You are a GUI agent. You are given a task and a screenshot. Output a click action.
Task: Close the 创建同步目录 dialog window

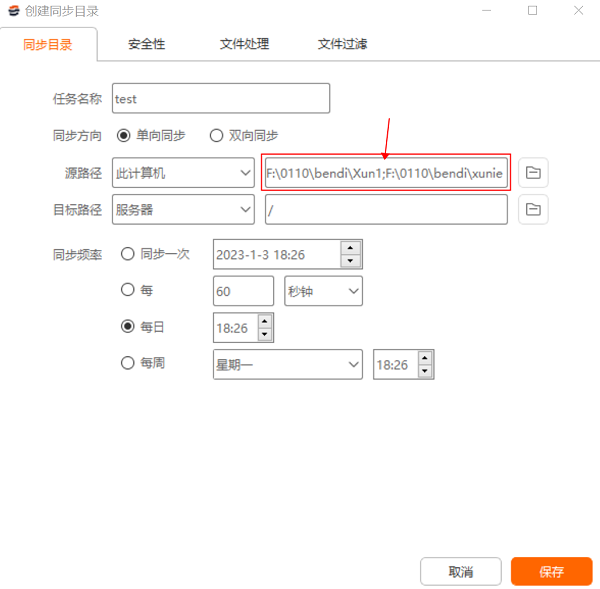coord(576,11)
